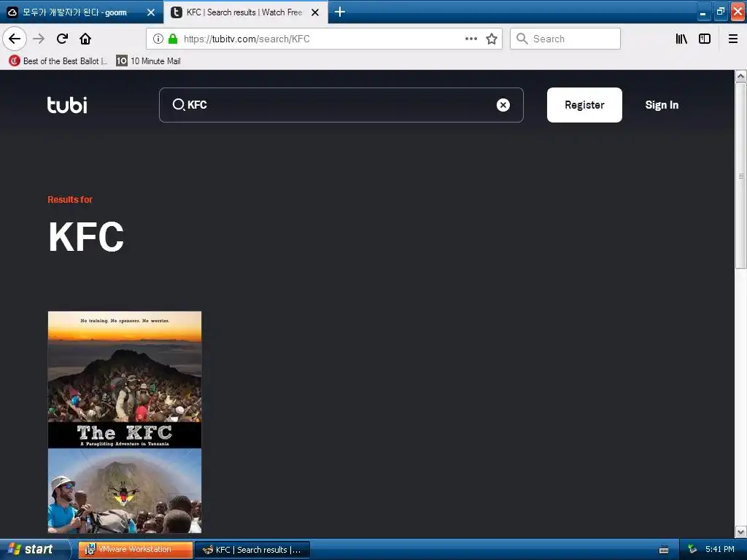Toggle the browser sidebar view

click(705, 39)
